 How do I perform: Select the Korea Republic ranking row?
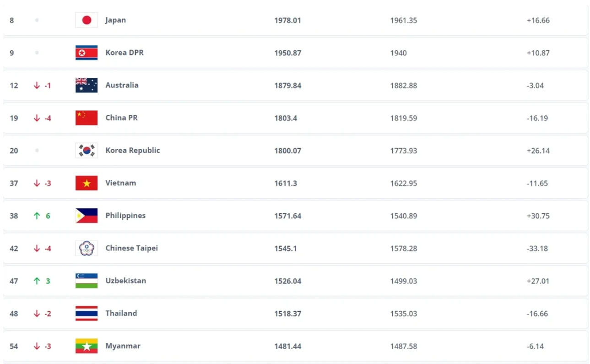[x=296, y=150]
